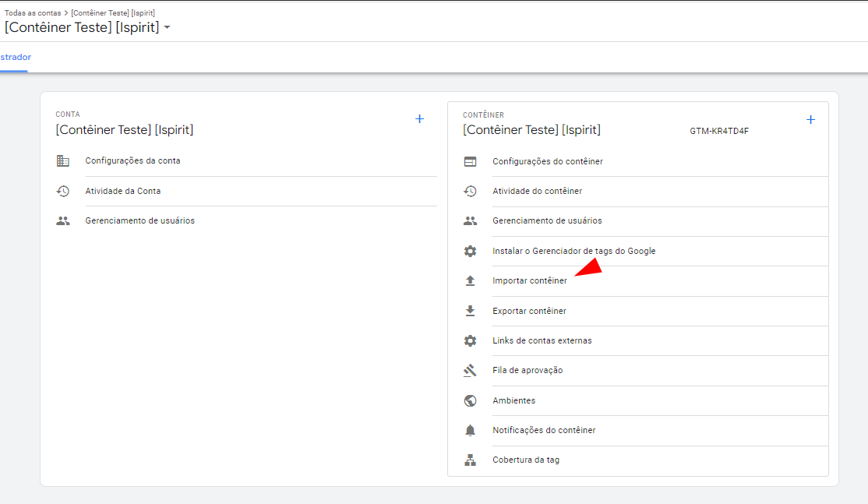Go to Todas as contas breadcrumb
Viewport: 868px width, 504px height.
pos(31,13)
